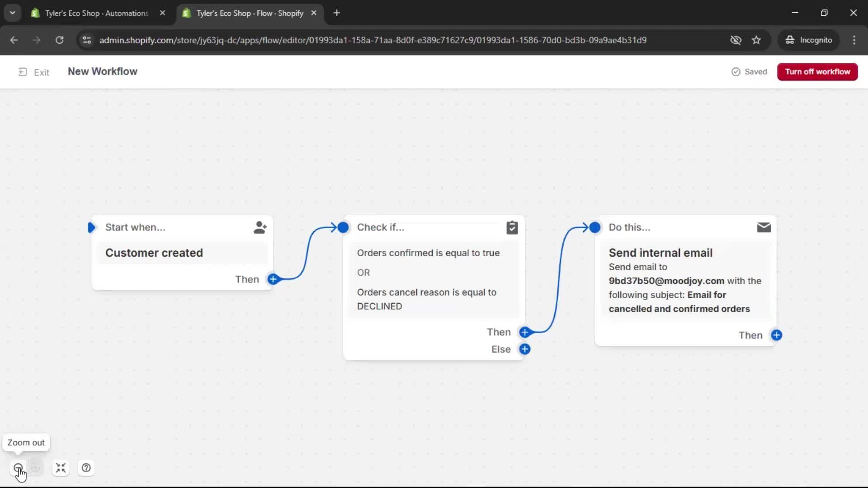
Task: Click the Saved checkmark indicator
Action: click(736, 71)
